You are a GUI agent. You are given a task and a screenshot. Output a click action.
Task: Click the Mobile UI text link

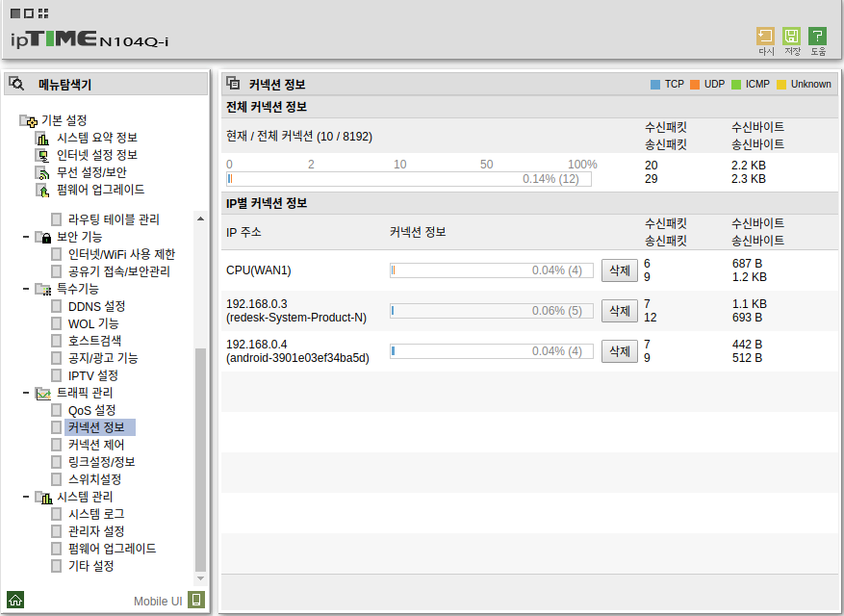pyautogui.click(x=158, y=601)
